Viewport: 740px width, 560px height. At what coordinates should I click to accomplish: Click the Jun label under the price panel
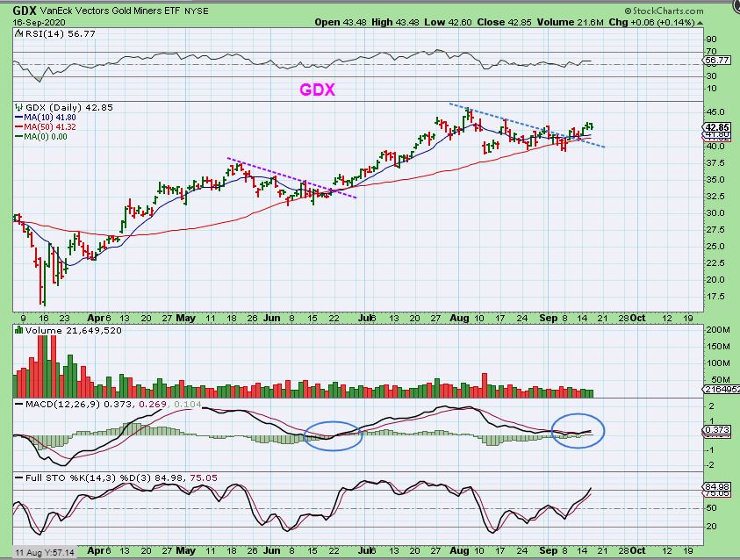pos(271,318)
